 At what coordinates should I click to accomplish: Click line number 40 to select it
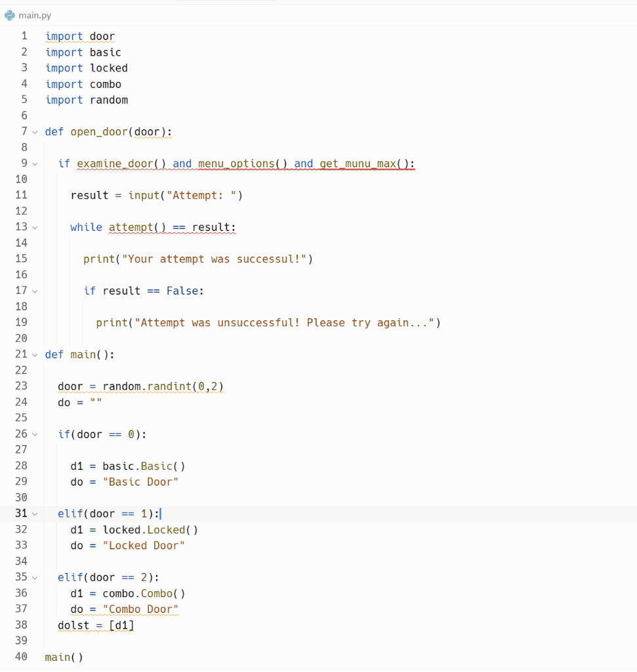pyautogui.click(x=21, y=656)
